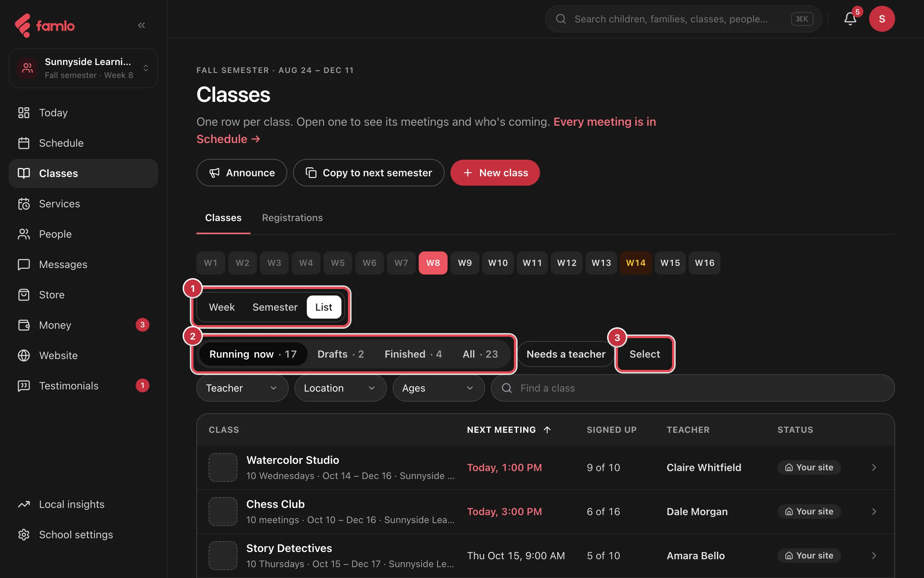The image size is (924, 578).
Task: Open Watercolor Studio row chevron
Action: point(873,467)
